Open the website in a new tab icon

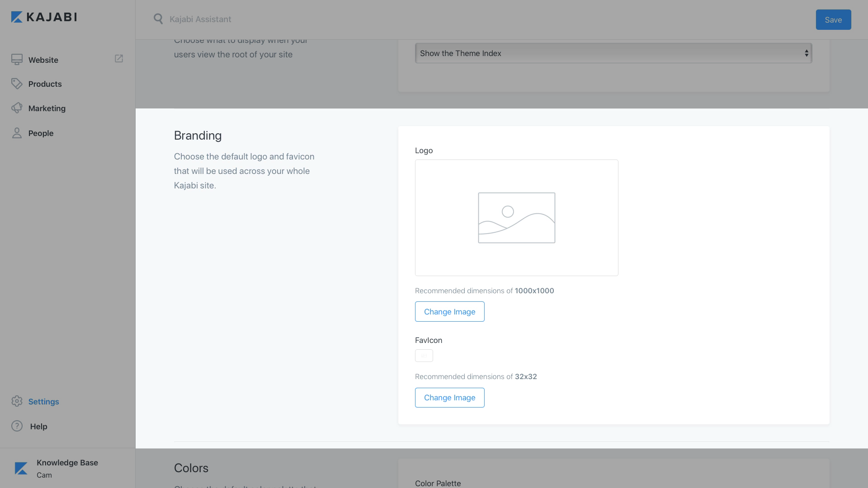pos(119,59)
